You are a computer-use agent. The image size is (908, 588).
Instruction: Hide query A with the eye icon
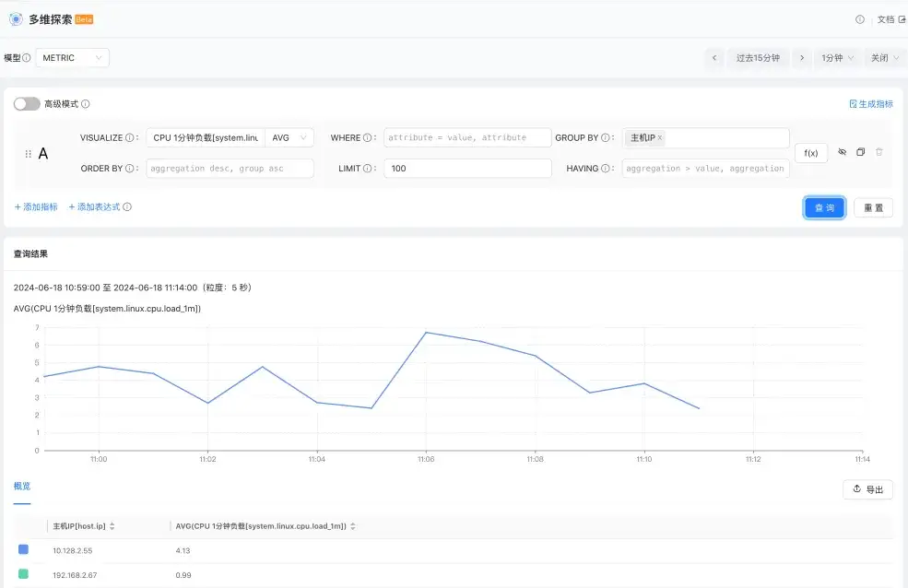tap(842, 152)
